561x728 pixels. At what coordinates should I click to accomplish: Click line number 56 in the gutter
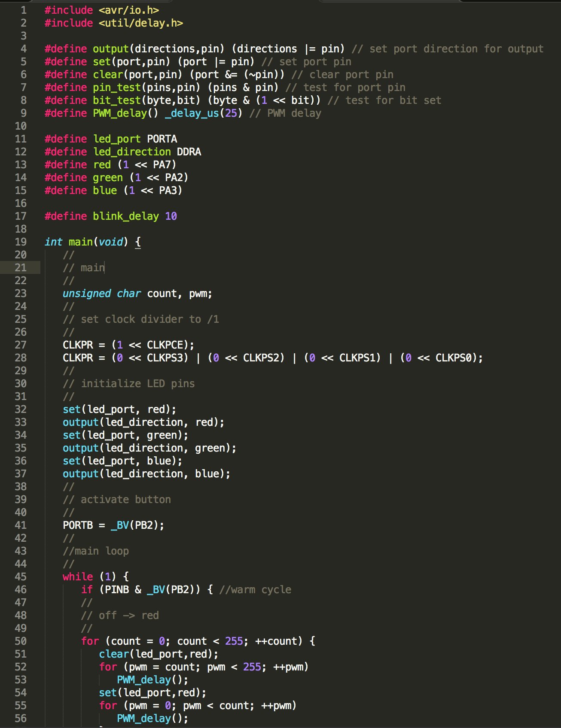(x=21, y=719)
